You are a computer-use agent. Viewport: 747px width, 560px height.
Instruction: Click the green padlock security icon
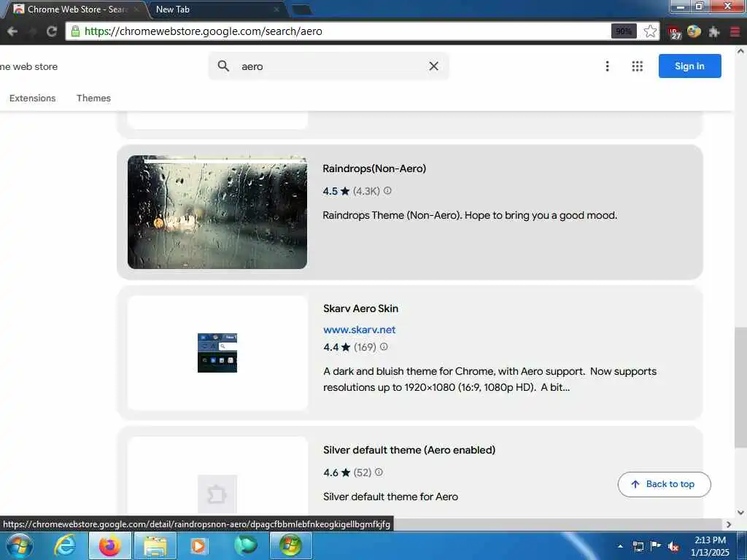pyautogui.click(x=75, y=31)
